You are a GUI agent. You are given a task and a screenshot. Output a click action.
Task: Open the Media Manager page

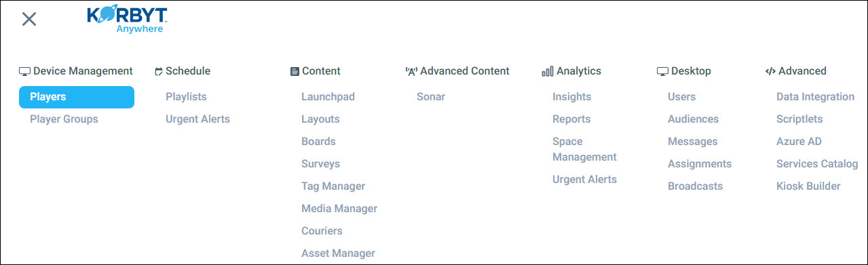pos(339,209)
